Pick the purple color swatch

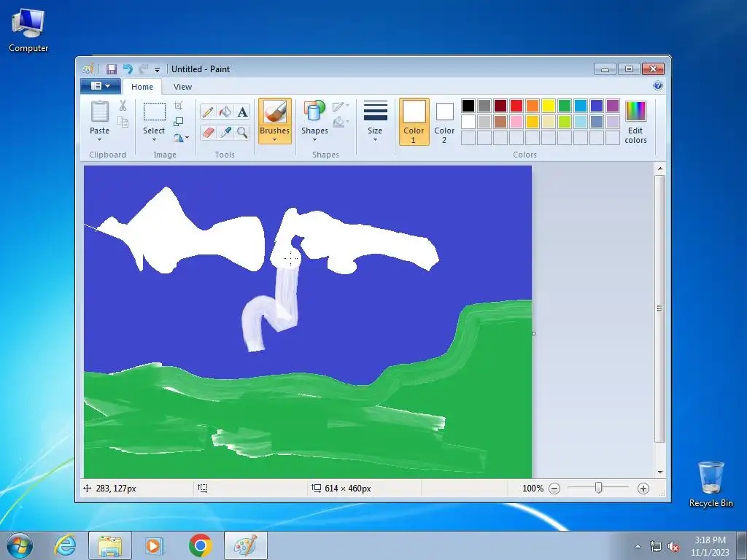coord(613,106)
